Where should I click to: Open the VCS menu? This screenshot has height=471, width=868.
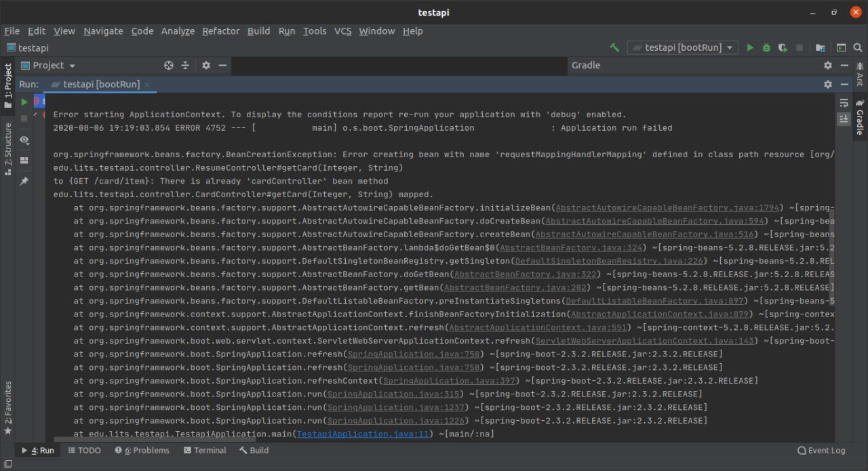tap(342, 31)
